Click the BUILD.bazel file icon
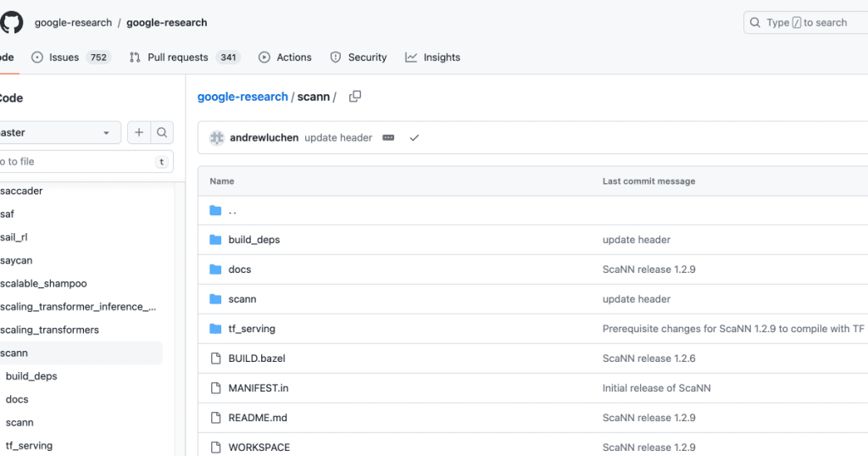This screenshot has height=456, width=868. click(x=216, y=359)
